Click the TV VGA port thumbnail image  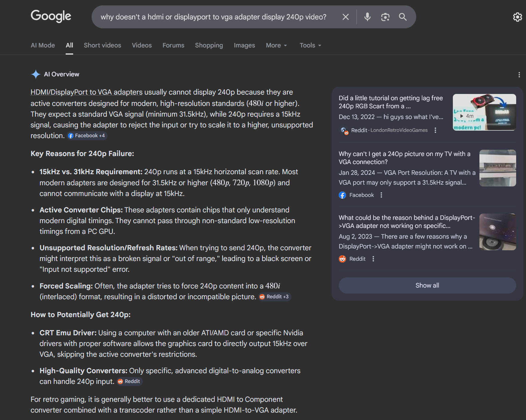[498, 168]
